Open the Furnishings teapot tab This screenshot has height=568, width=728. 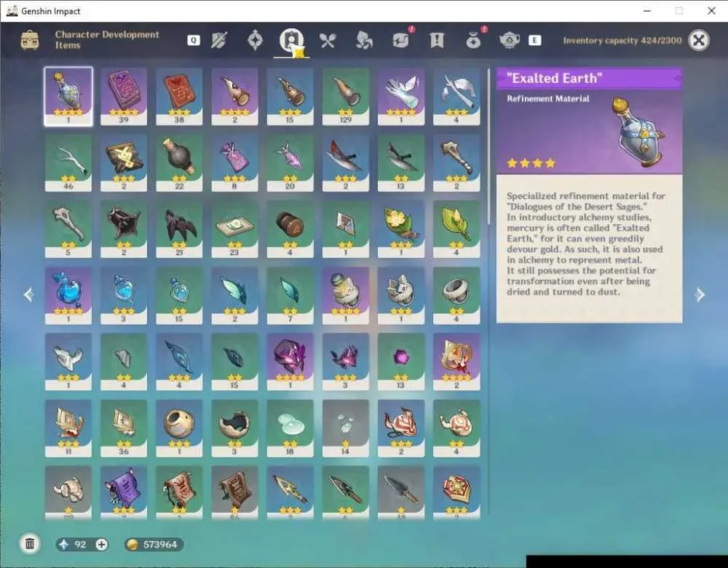510,40
